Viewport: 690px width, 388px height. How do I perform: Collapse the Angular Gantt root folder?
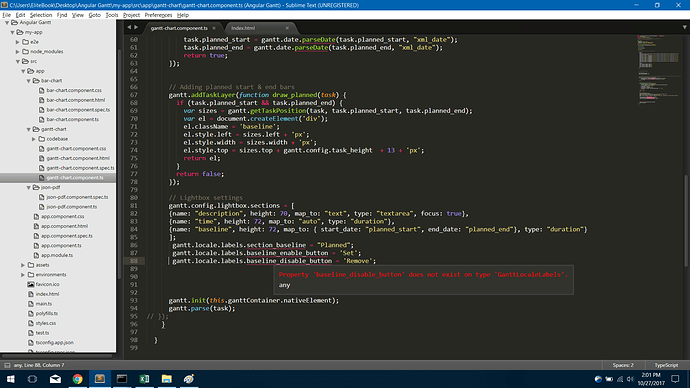point(7,22)
